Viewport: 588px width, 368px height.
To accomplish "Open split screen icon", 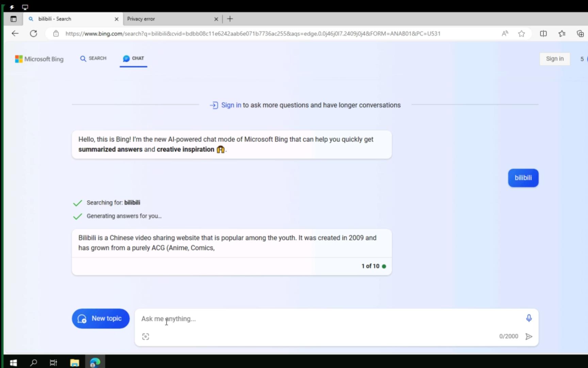I will click(x=543, y=33).
